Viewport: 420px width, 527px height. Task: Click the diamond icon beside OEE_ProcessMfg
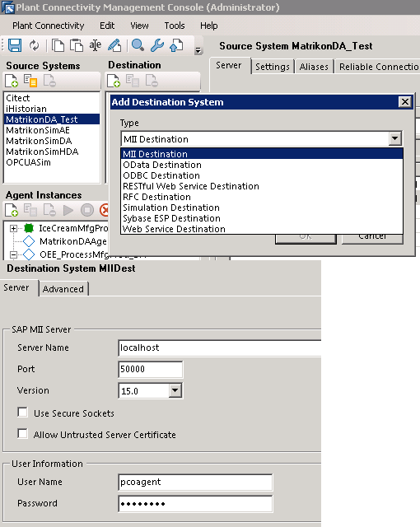pos(29,254)
